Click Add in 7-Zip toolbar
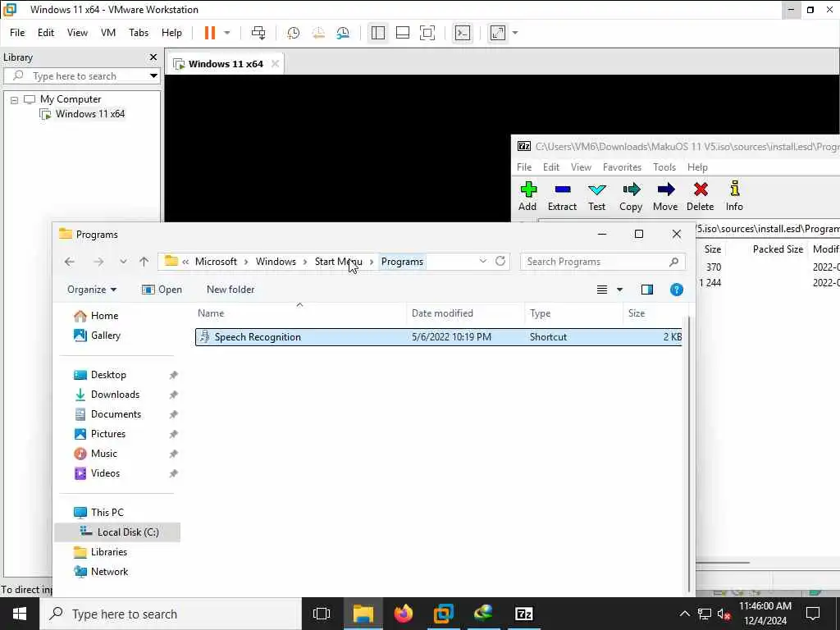The width and height of the screenshot is (840, 630). [x=527, y=196]
